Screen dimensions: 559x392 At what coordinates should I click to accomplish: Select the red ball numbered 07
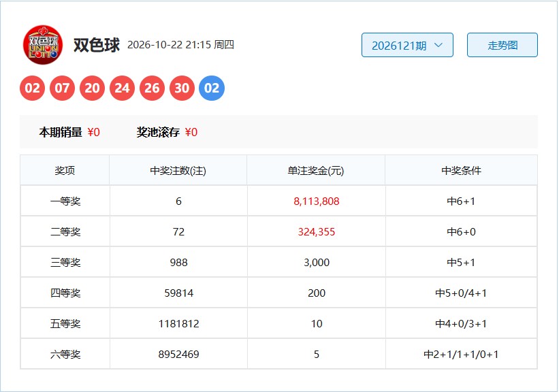[x=63, y=88]
